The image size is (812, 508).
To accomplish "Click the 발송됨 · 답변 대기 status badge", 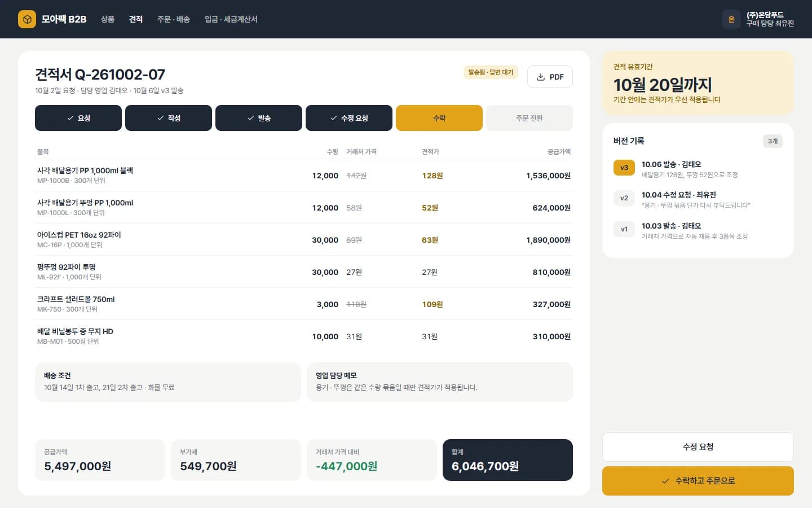I will click(x=491, y=72).
